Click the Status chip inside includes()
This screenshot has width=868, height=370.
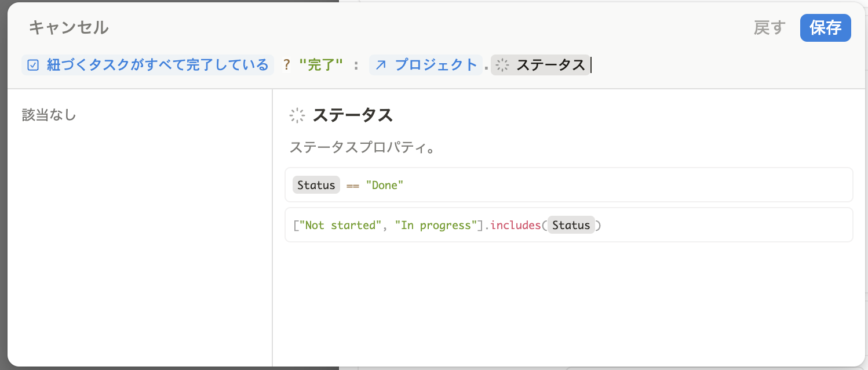click(571, 225)
